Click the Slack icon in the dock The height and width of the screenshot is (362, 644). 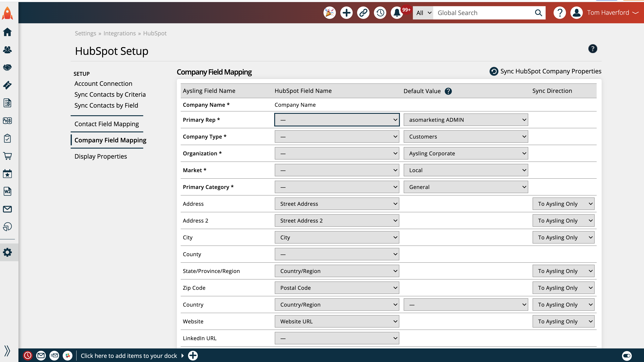pos(68,356)
